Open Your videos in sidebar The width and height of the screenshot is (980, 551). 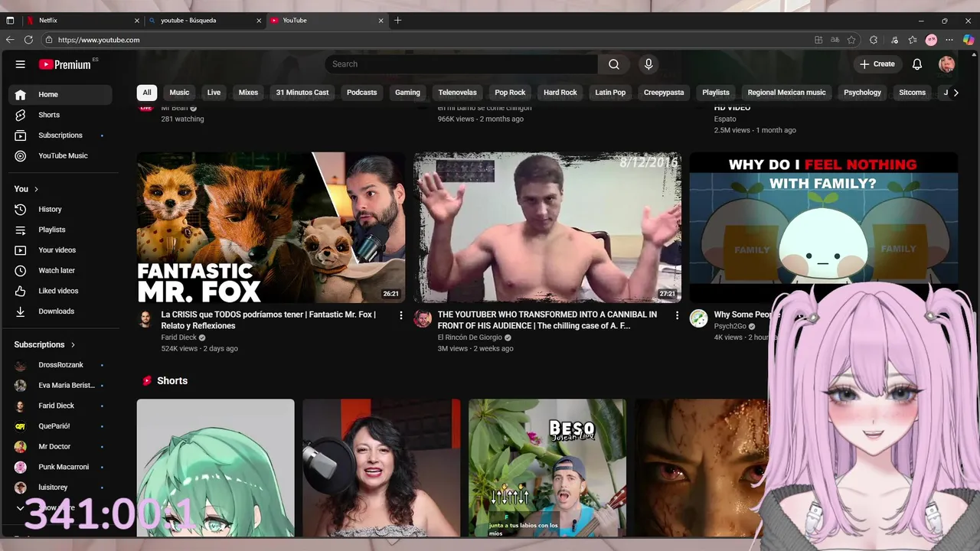[x=60, y=250]
